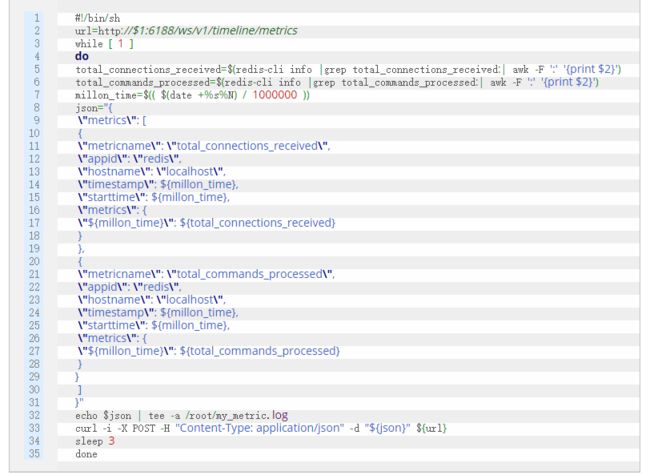Viewport: 650px width, 475px height.
Task: Click the ${total_connections_received} value on line 17
Action: (x=257, y=223)
